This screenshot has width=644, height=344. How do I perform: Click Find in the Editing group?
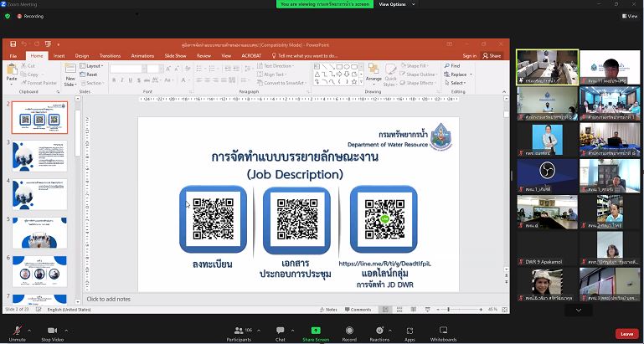pyautogui.click(x=451, y=65)
